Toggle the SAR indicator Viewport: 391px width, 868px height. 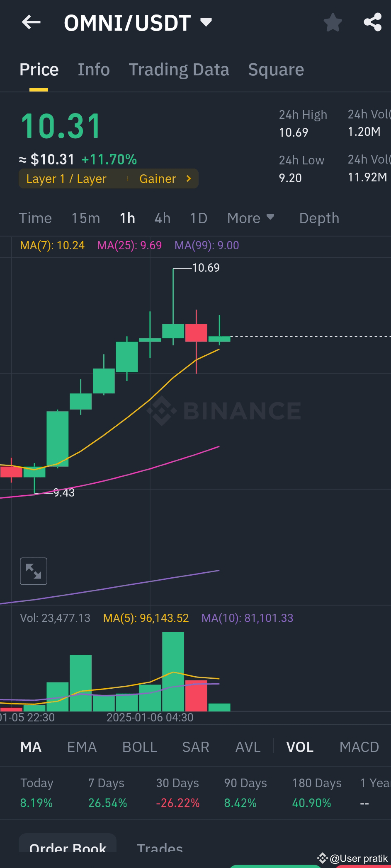[x=196, y=747]
